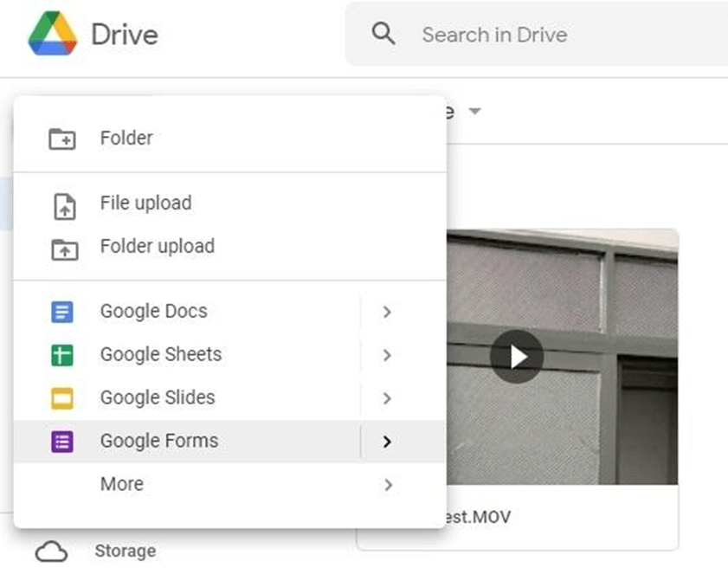Image resolution: width=728 pixels, height=581 pixels.
Task: Choose Folder from the New menu
Action: click(126, 138)
